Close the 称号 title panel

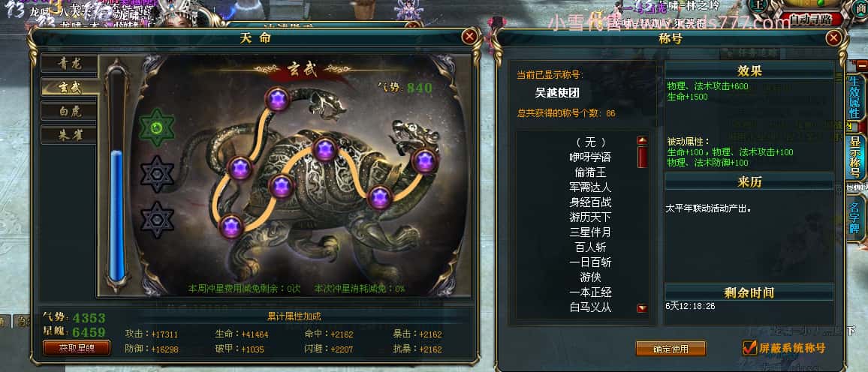(833, 37)
